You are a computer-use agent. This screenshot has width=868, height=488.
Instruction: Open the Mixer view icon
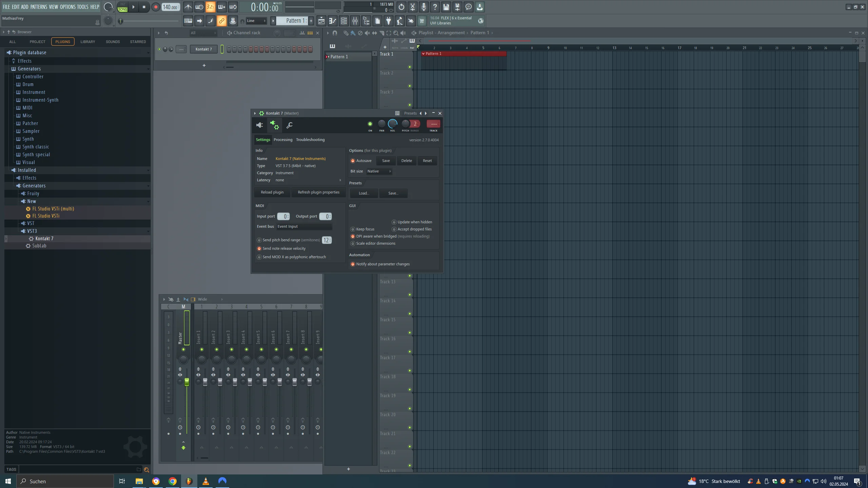(355, 21)
